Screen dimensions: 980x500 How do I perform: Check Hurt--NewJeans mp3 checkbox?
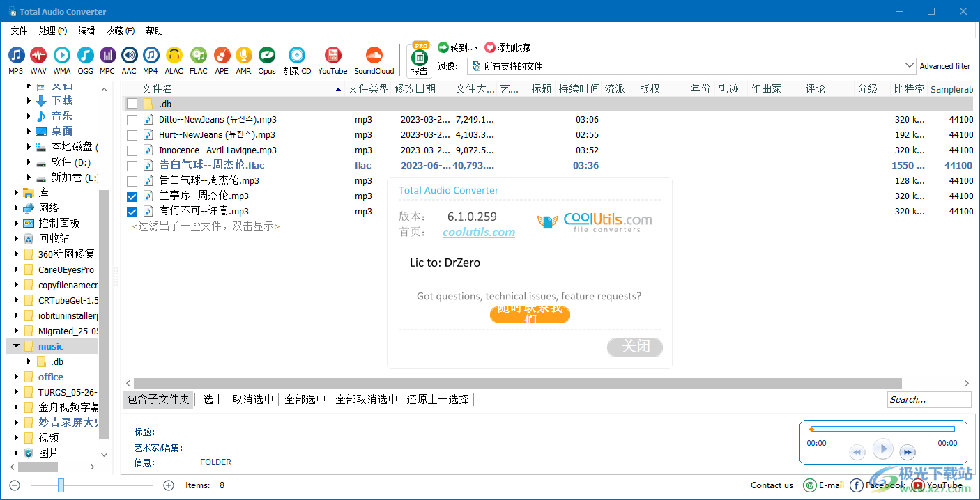132,135
